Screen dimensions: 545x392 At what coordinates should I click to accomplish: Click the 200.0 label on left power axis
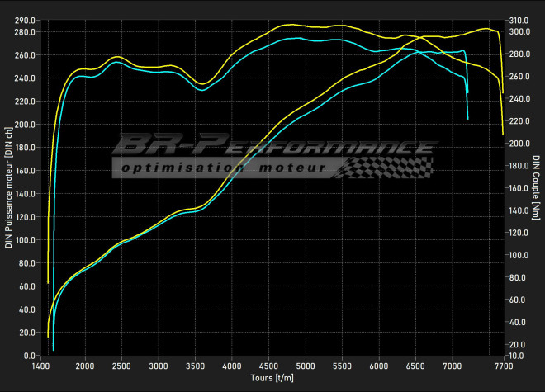25,125
